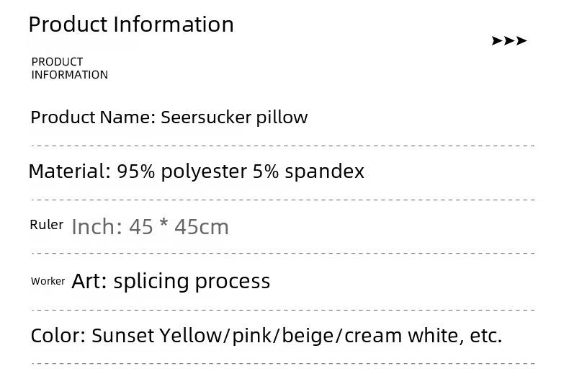The height and width of the screenshot is (392, 569).
Task: Click the small PRODUCT INFORMATION subtitle
Action: tap(70, 68)
